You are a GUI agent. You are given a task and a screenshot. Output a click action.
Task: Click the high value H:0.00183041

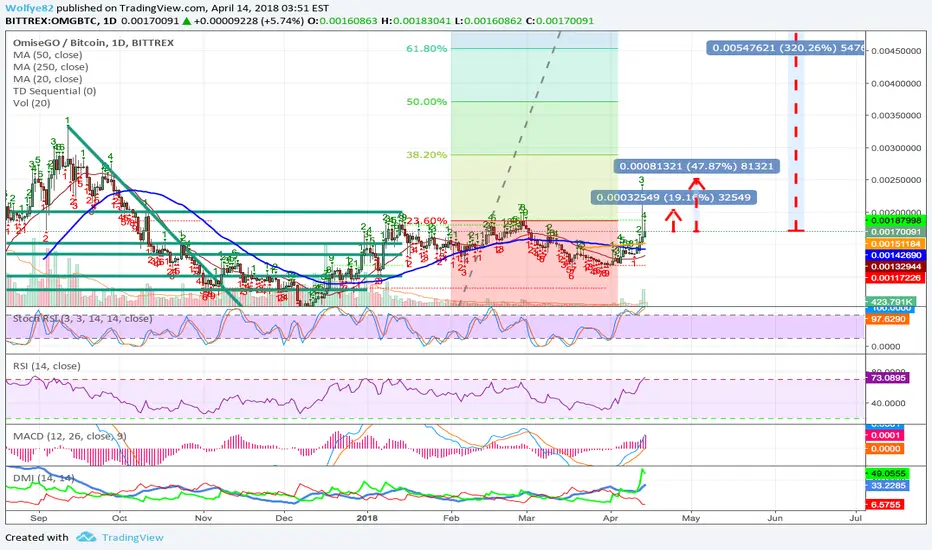point(415,21)
